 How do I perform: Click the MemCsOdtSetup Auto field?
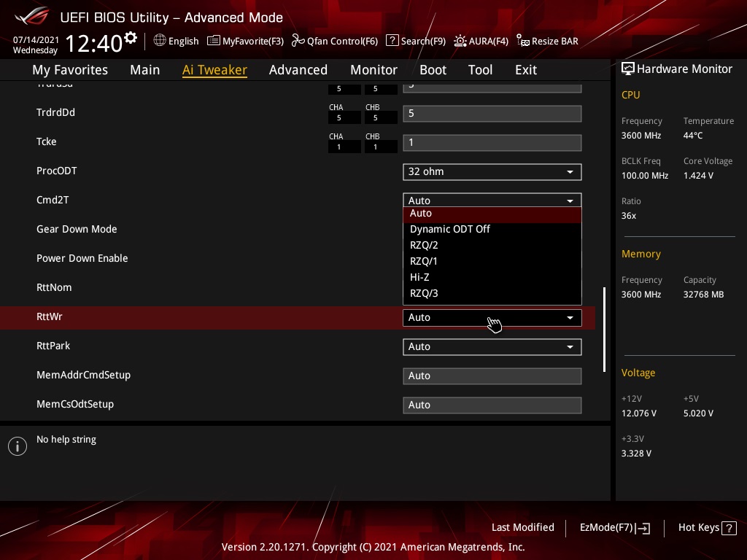(492, 405)
